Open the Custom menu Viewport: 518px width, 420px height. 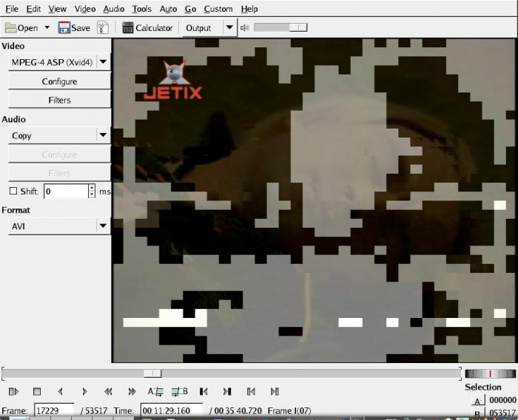pyautogui.click(x=218, y=9)
